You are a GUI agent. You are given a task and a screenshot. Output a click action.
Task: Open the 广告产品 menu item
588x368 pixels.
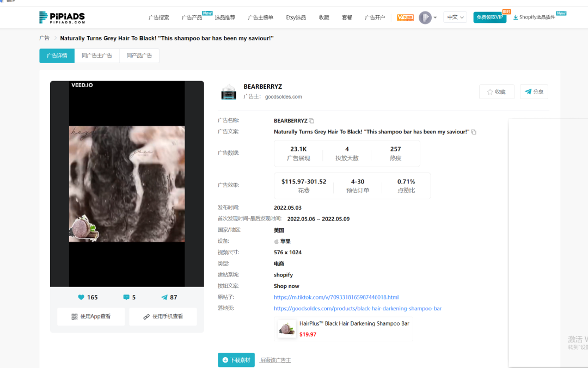tap(192, 17)
